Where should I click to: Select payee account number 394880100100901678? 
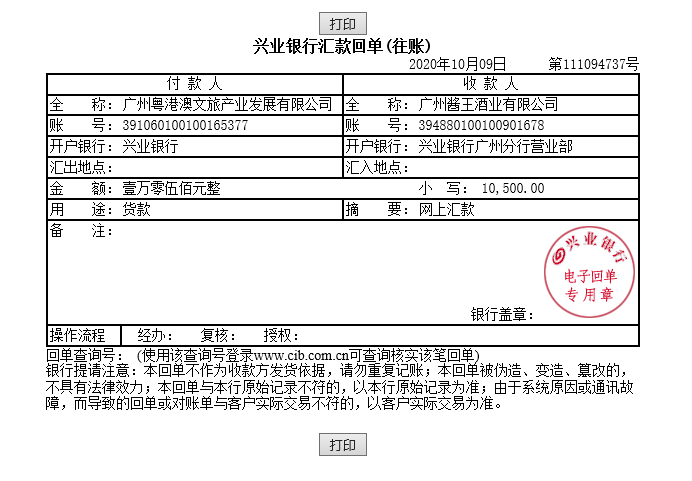(481, 125)
